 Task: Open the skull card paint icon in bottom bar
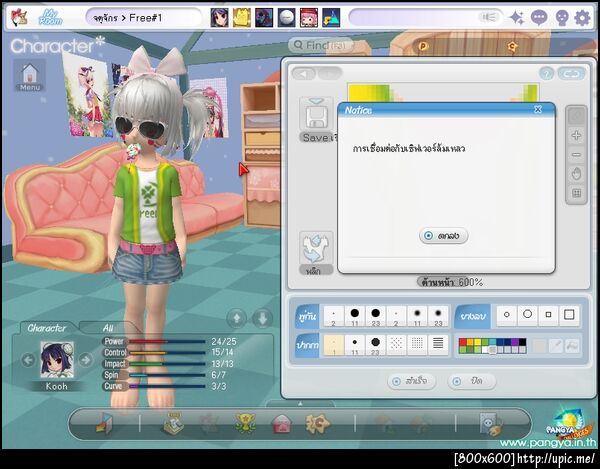tap(491, 424)
